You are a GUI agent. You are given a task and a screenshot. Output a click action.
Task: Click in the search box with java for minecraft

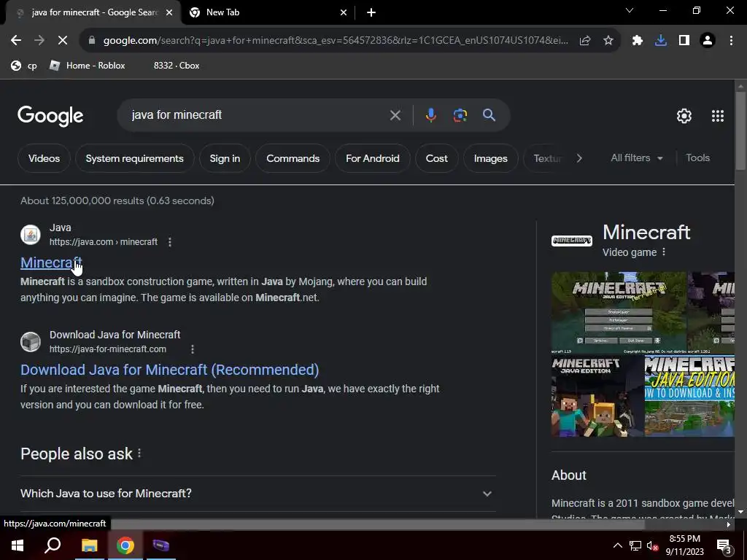point(258,115)
